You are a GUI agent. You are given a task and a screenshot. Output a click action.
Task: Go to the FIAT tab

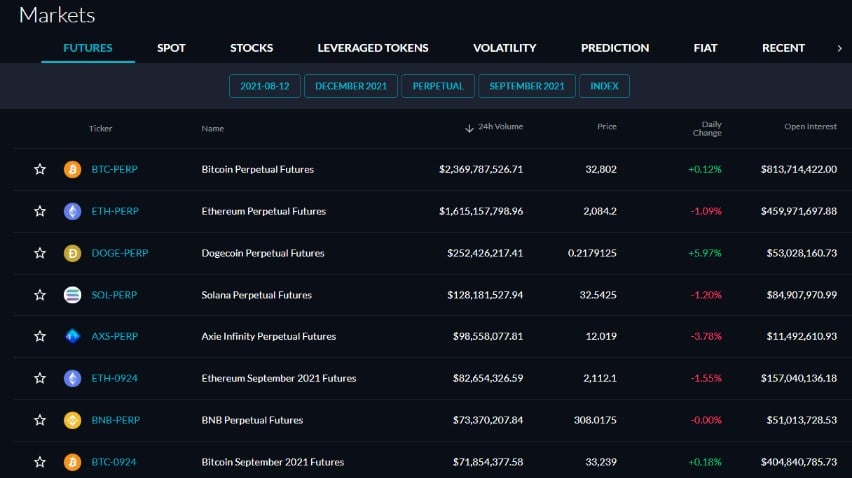705,48
